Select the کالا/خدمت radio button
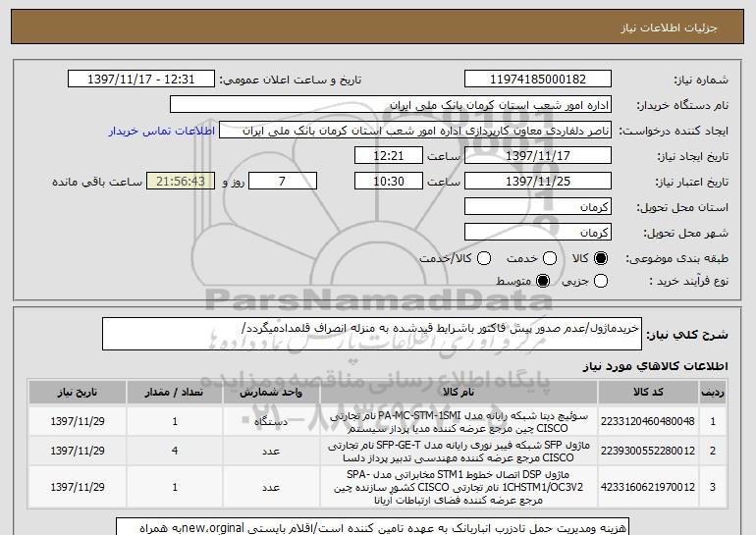This screenshot has height=535, width=756. click(484, 258)
